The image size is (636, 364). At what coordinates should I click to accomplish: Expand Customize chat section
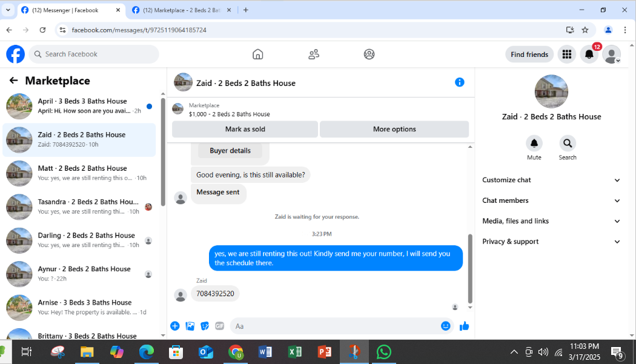pos(551,180)
